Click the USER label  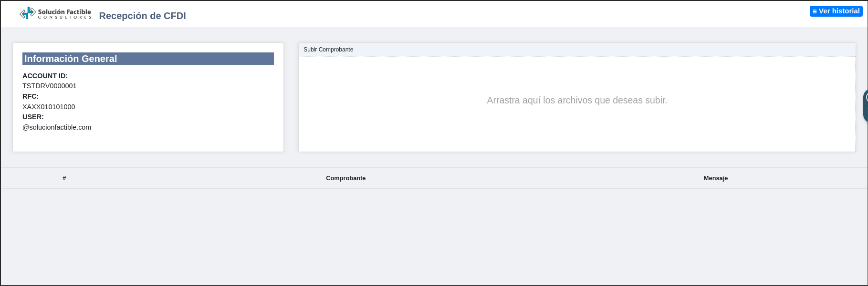point(33,117)
